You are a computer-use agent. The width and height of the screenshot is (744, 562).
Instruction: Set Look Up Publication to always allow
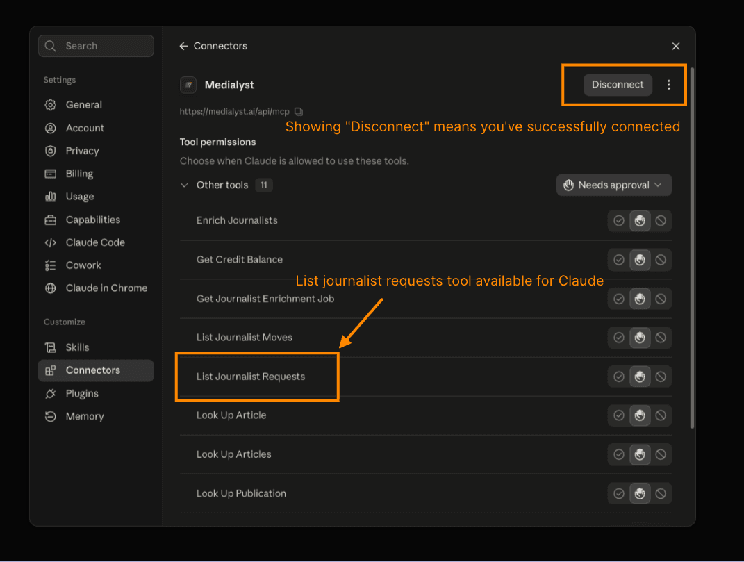(619, 494)
